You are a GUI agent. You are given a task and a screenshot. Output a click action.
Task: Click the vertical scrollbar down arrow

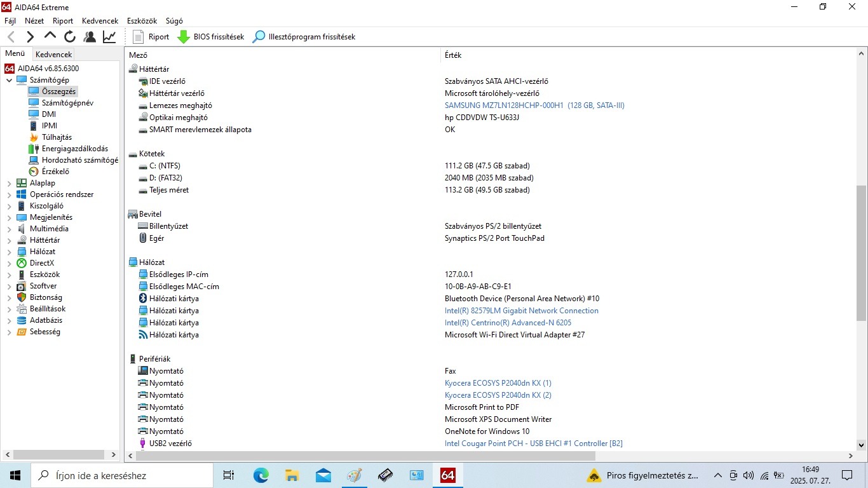862,445
